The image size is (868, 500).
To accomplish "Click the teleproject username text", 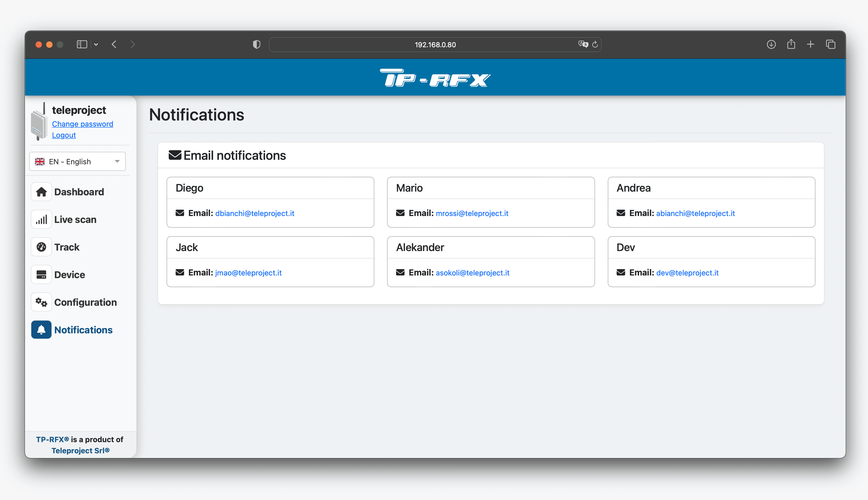I will click(79, 110).
